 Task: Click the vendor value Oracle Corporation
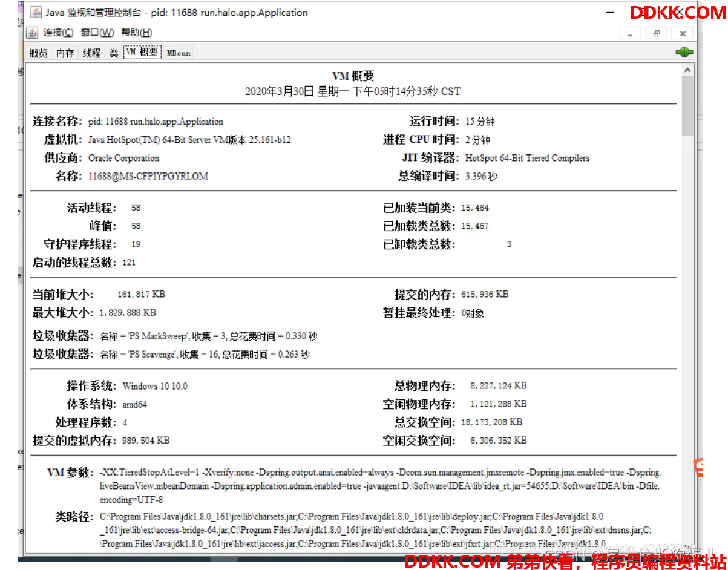click(x=123, y=158)
